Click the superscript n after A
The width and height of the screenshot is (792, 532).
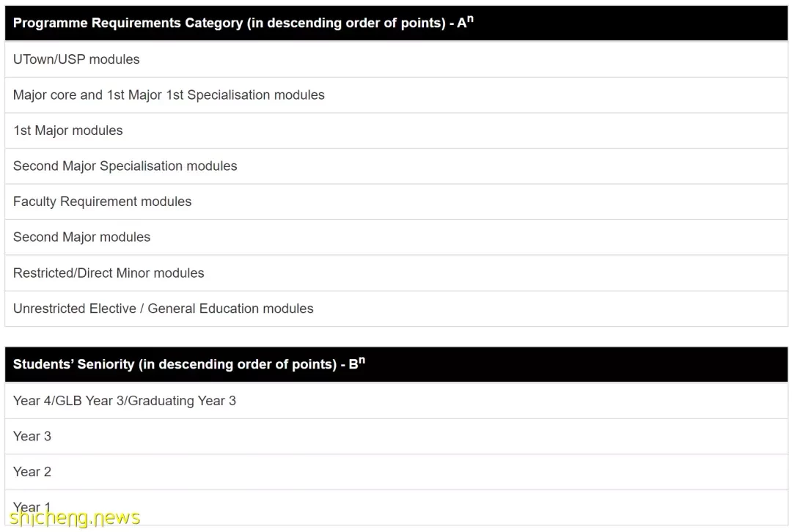pyautogui.click(x=470, y=18)
